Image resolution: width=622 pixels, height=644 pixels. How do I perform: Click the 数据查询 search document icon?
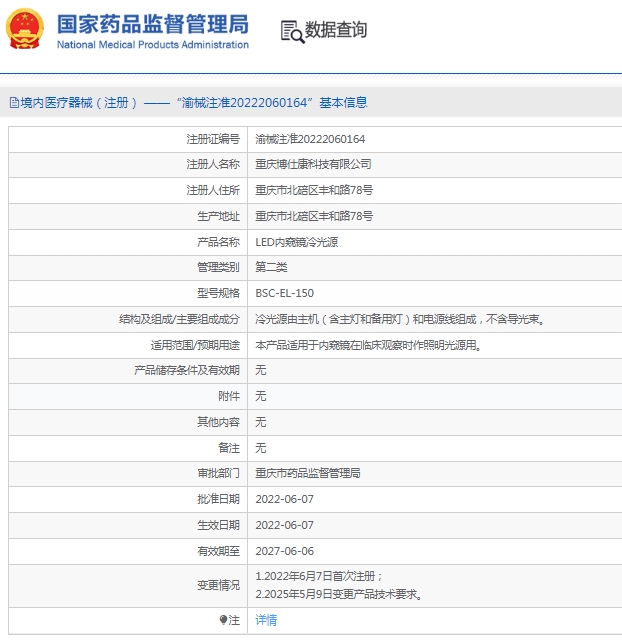point(293,32)
